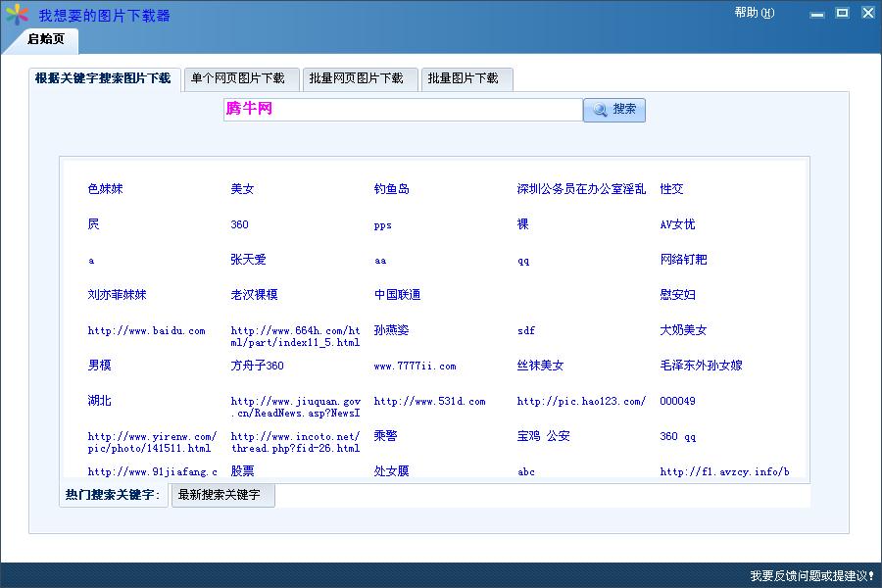882x588 pixels.
Task: Choose the 中国联通 keyword link
Action: pos(397,295)
